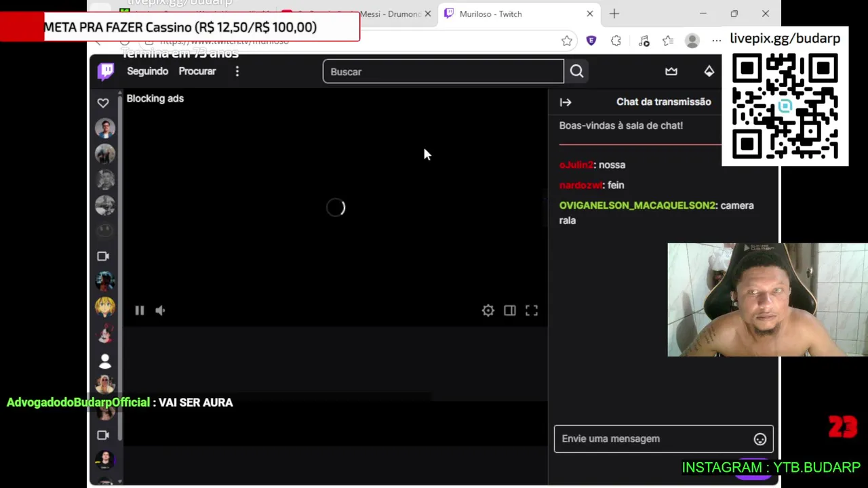Image resolution: width=868 pixels, height=488 pixels.
Task: Open the emoji picker in chat input
Action: 760,439
